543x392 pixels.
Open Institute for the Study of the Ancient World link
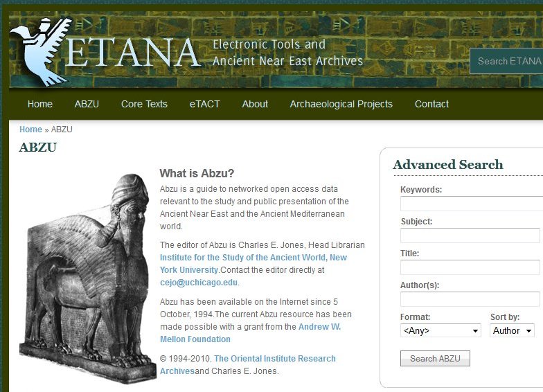pyautogui.click(x=253, y=263)
